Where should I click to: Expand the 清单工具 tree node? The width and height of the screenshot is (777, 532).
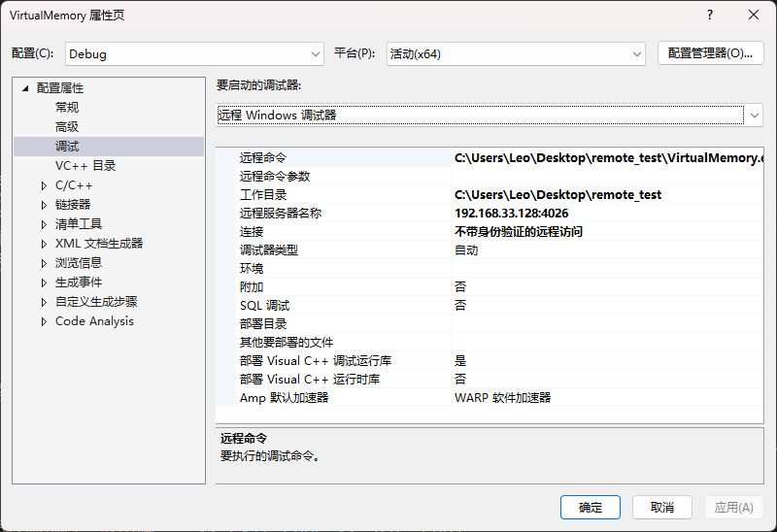coord(44,224)
